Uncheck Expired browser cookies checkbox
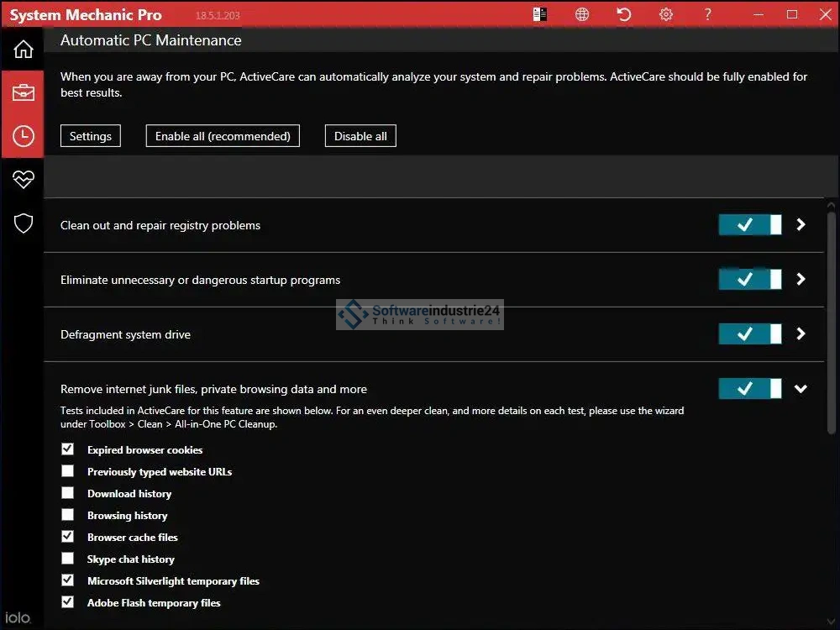840x630 pixels. tap(68, 449)
